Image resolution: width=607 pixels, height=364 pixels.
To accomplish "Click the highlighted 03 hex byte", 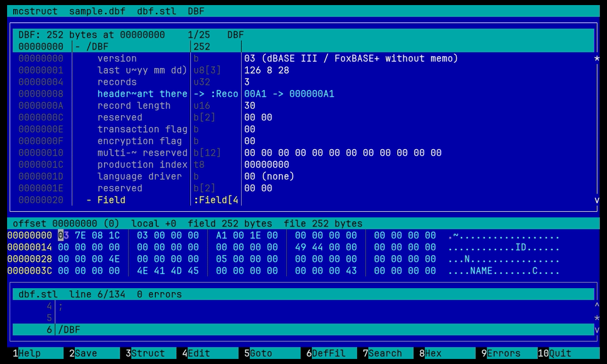I will click(63, 235).
